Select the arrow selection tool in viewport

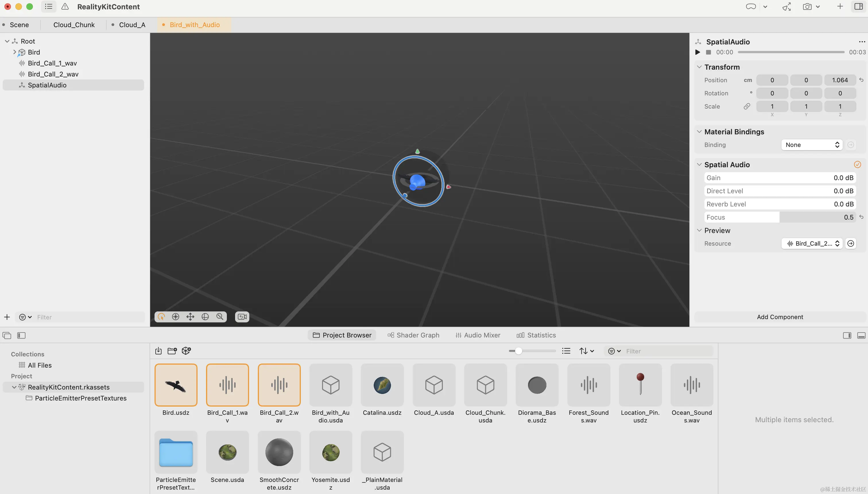(161, 317)
